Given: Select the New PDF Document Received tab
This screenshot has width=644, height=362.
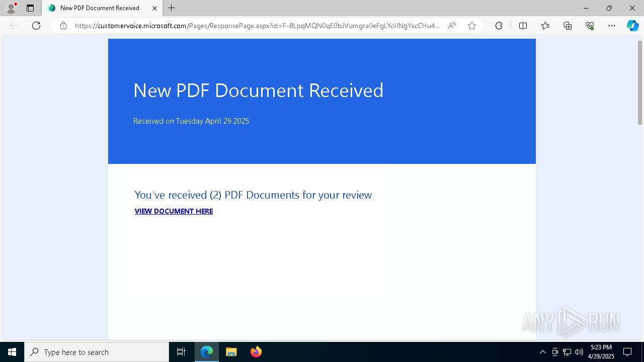Looking at the screenshot, I should point(102,8).
